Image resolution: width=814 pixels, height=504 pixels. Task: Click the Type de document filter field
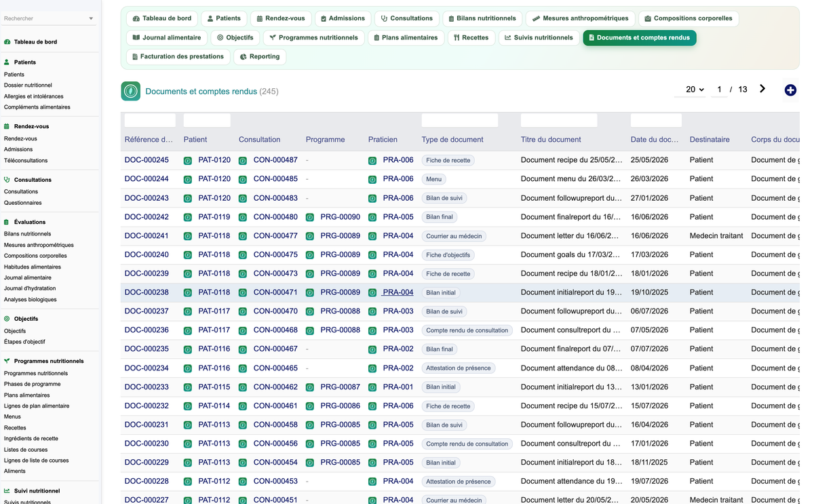pyautogui.click(x=460, y=121)
